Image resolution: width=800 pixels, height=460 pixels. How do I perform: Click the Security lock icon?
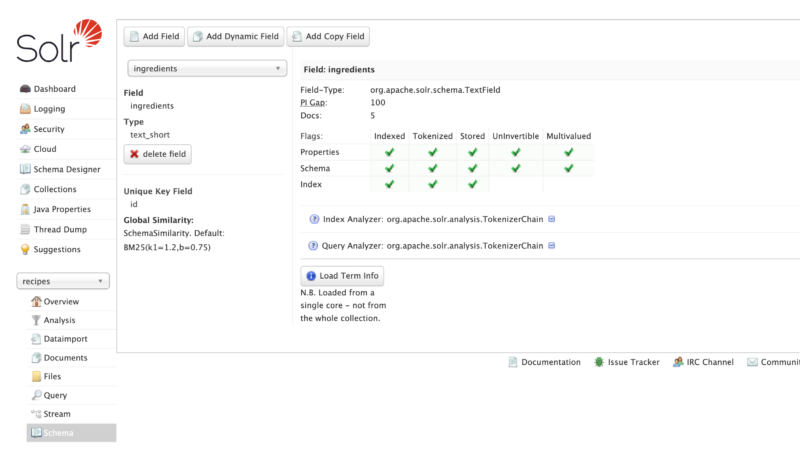click(25, 129)
